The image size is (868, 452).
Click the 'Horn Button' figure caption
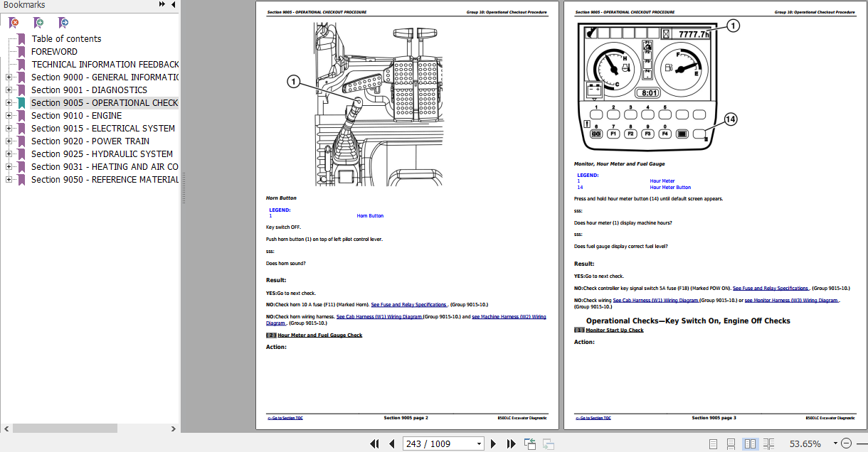coord(281,198)
